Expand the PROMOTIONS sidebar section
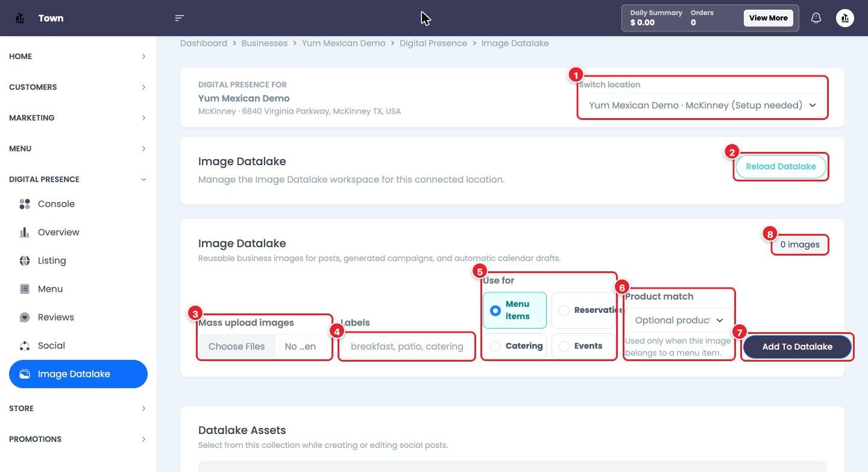The height and width of the screenshot is (472, 868). point(78,439)
